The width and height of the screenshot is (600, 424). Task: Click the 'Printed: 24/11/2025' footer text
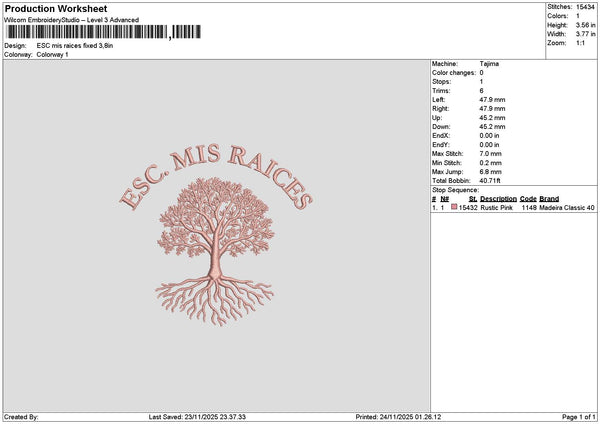(398, 417)
